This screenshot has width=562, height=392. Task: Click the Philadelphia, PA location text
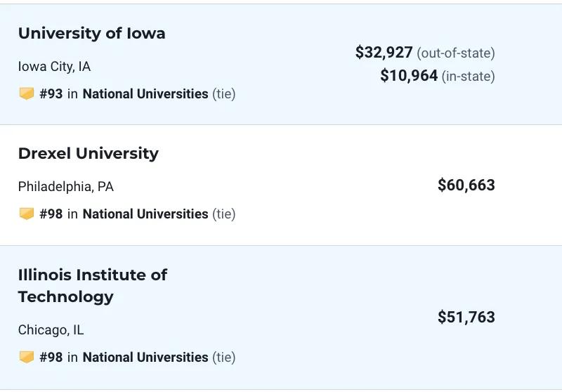click(66, 187)
